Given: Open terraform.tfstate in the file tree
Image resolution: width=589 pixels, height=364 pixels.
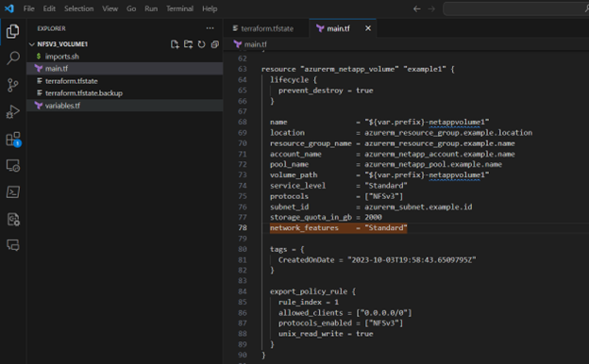Looking at the screenshot, I should click(x=125, y=81).
